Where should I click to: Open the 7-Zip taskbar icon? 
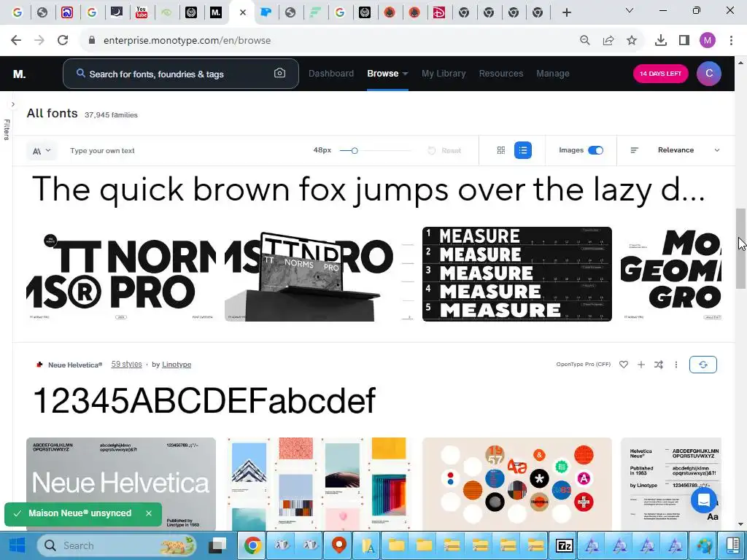[564, 545]
